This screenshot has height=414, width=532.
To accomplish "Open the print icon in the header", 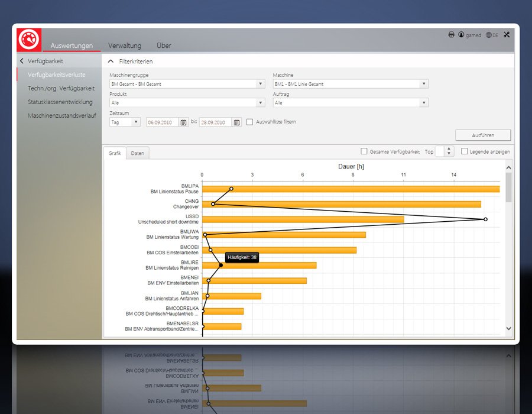I will [451, 35].
